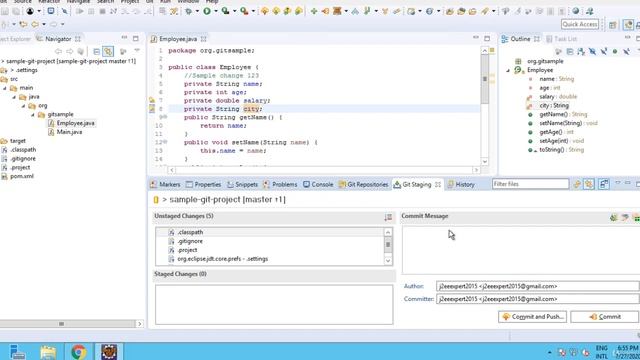Screen dimensions: 640x360
Task: Click the green plus toolbar icon
Action: click(313, 11)
